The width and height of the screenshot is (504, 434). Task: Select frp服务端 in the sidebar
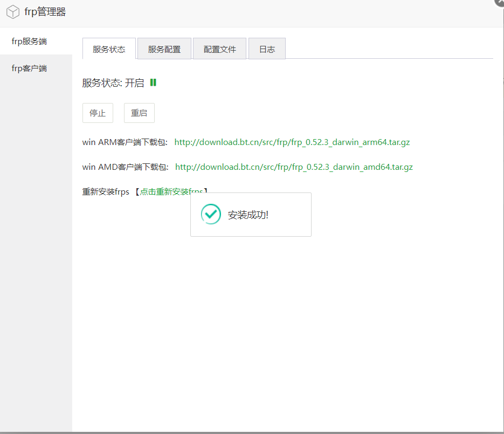pyautogui.click(x=29, y=42)
